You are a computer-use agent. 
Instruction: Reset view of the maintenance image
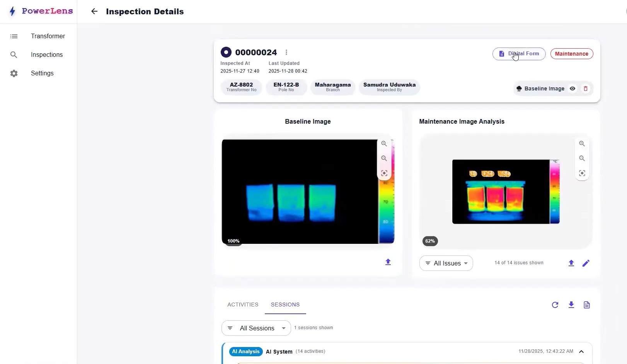pyautogui.click(x=582, y=173)
